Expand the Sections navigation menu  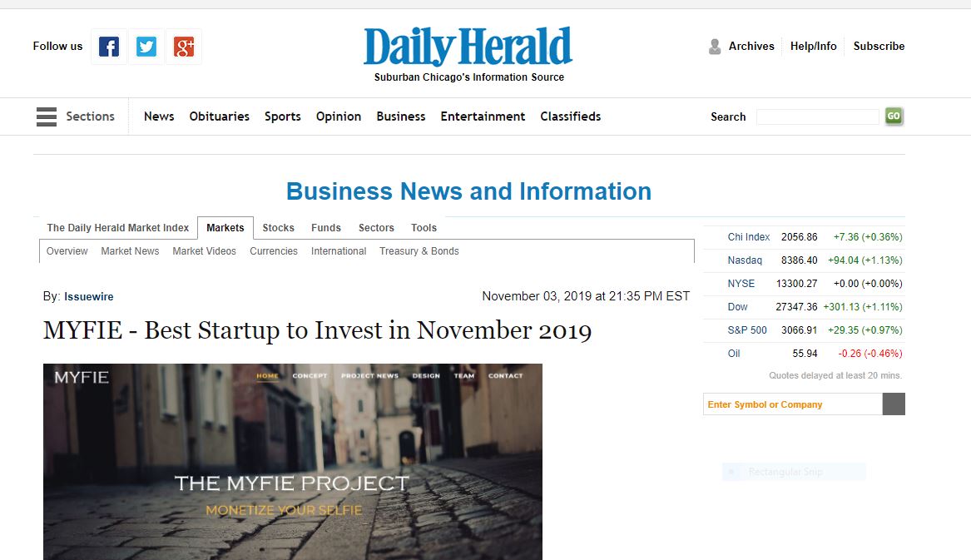[x=91, y=116]
